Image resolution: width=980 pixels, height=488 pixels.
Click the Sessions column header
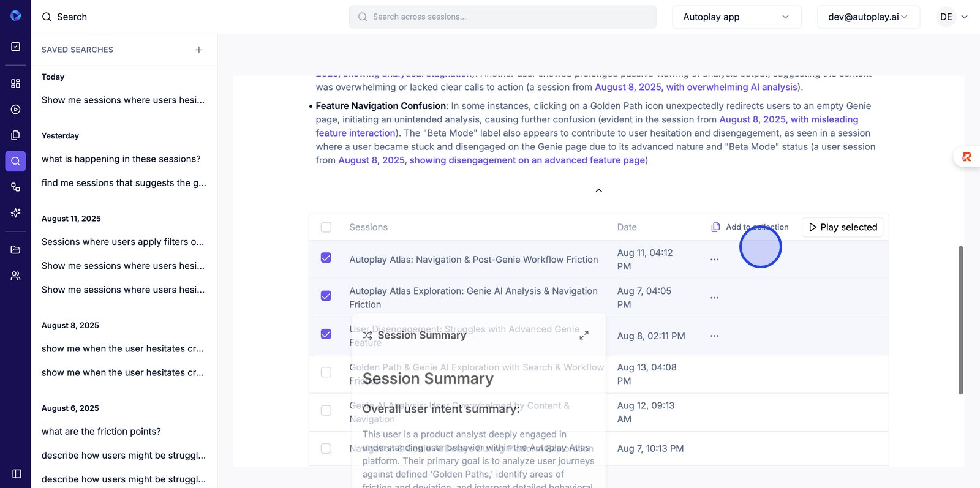coord(368,227)
